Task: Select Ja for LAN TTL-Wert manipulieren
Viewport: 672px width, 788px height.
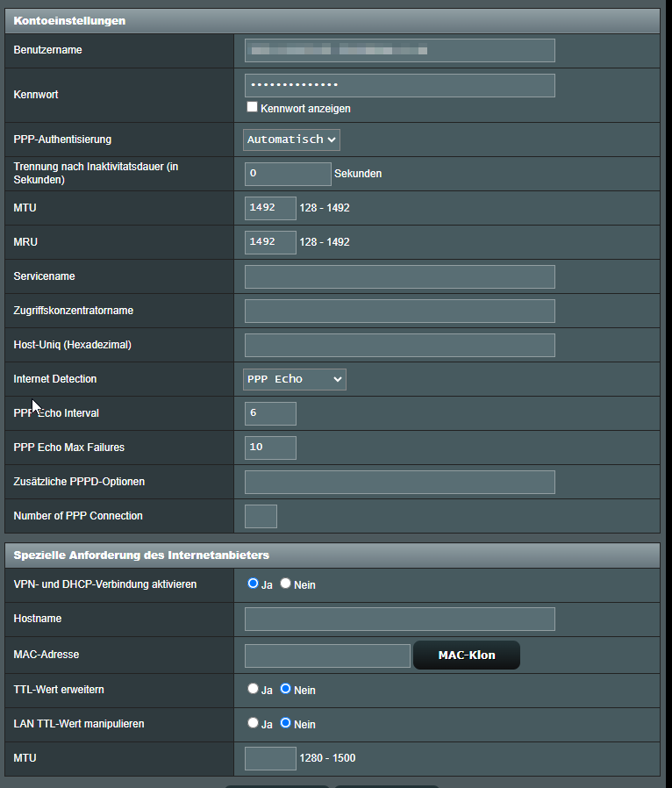Action: pyautogui.click(x=254, y=723)
